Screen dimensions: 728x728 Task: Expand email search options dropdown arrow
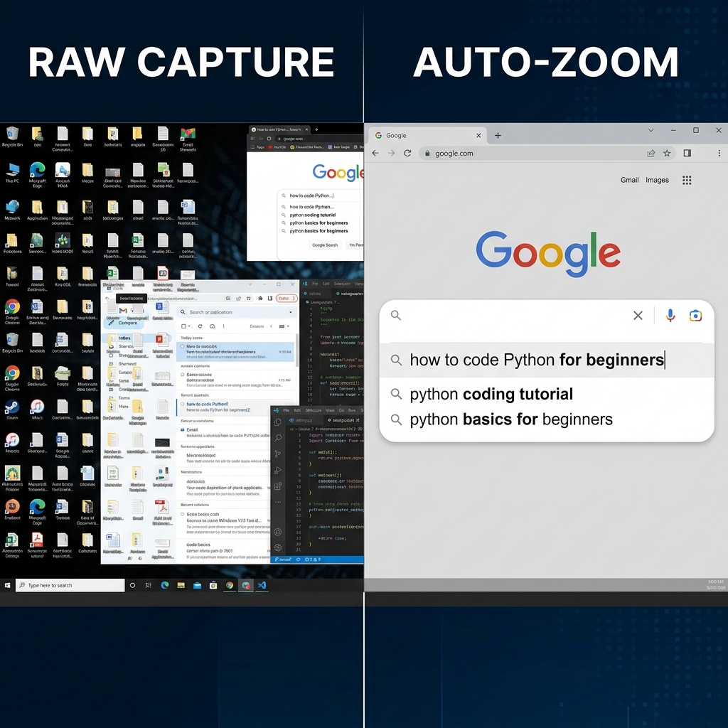[291, 313]
